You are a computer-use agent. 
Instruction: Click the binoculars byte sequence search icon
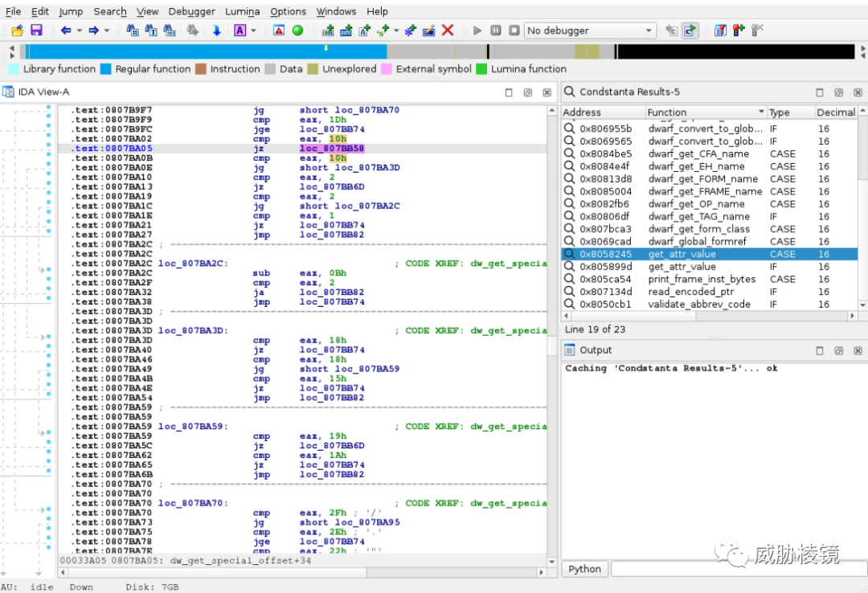point(170,31)
